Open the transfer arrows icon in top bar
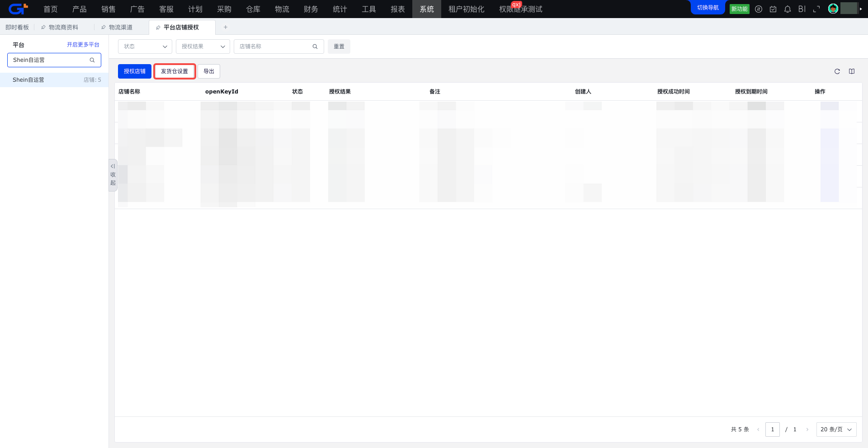 (759, 9)
